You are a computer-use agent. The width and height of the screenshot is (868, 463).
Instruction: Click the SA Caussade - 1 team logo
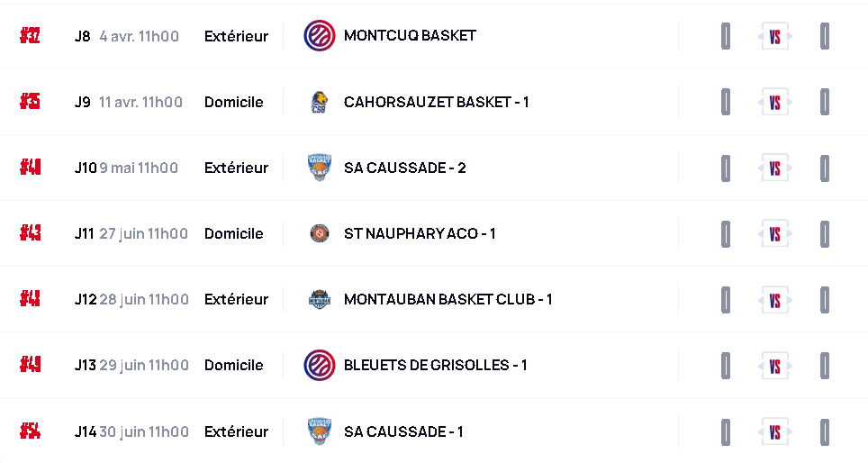tap(319, 431)
